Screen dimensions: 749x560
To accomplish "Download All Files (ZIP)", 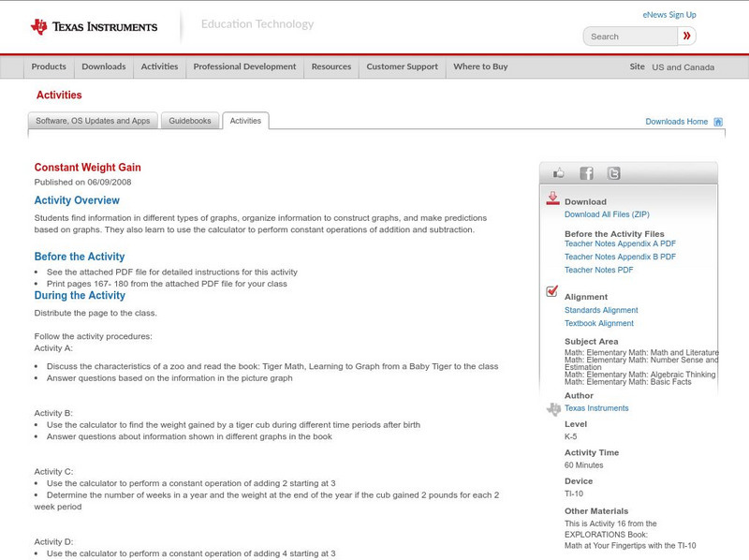I will (607, 214).
